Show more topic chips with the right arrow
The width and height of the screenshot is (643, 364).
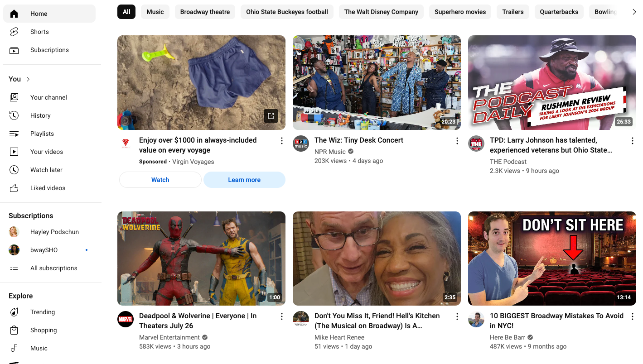[x=634, y=12]
